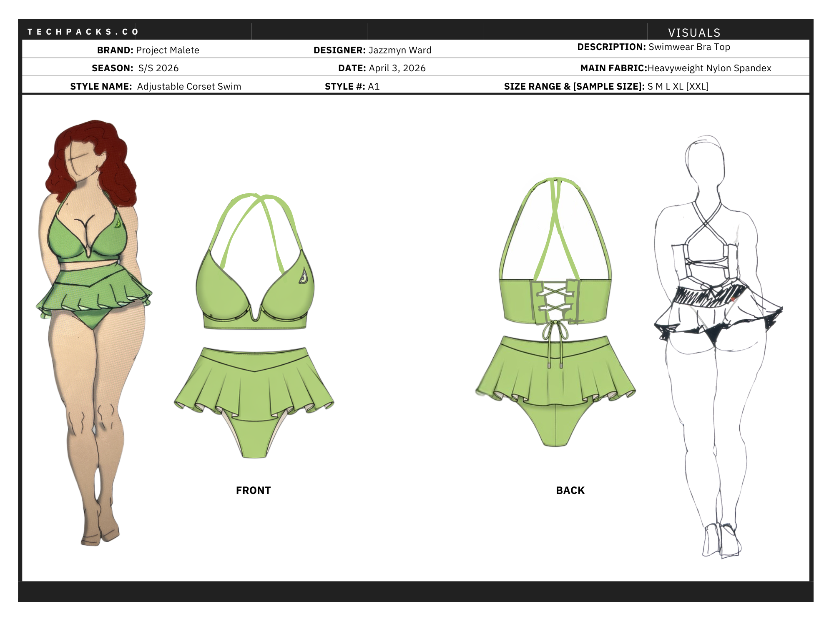Click the season value S/S 2026
This screenshot has width=834, height=644.
click(158, 68)
